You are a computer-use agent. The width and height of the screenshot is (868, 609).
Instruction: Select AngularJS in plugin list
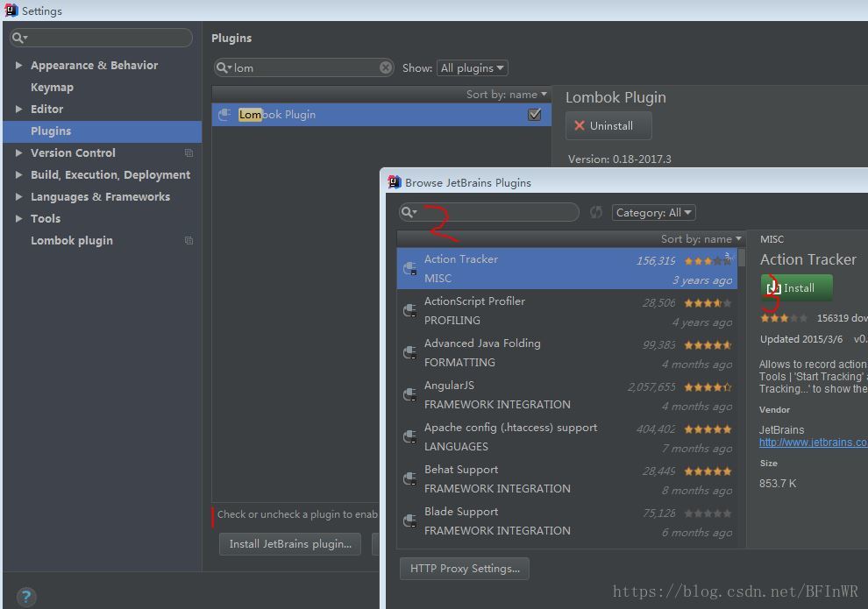pyautogui.click(x=567, y=394)
